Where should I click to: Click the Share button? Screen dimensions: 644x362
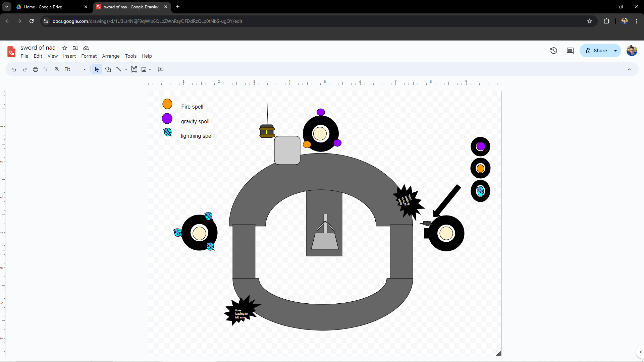coord(596,51)
